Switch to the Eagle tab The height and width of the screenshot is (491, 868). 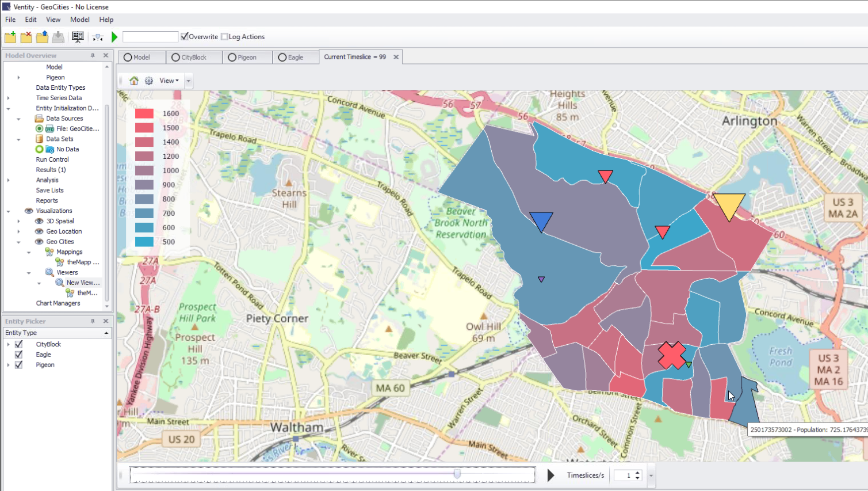tap(295, 57)
